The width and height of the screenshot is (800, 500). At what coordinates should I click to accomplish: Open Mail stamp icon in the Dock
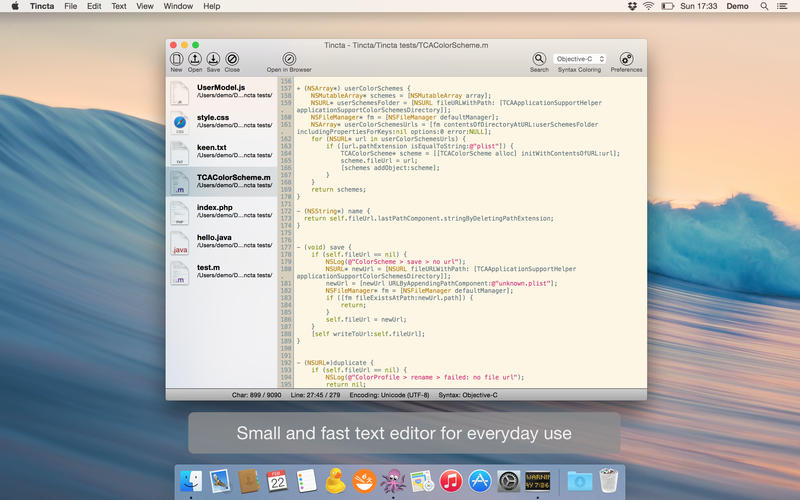click(x=220, y=481)
